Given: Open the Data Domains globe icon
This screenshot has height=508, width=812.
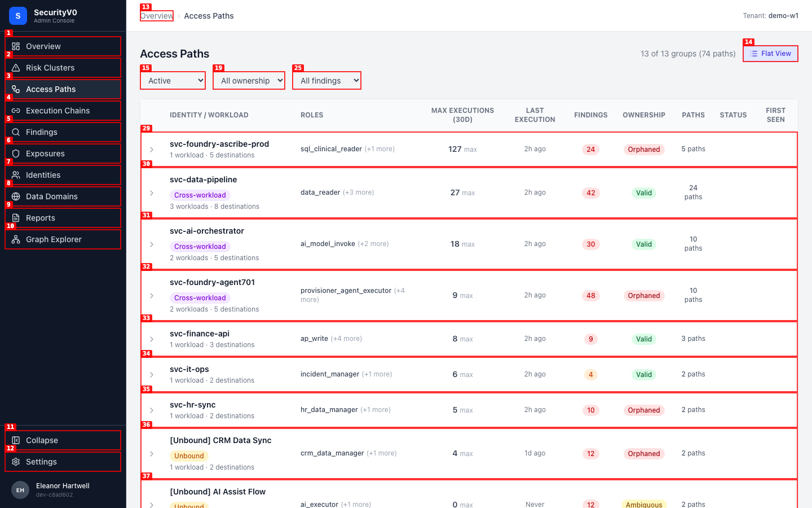Looking at the screenshot, I should coord(16,196).
